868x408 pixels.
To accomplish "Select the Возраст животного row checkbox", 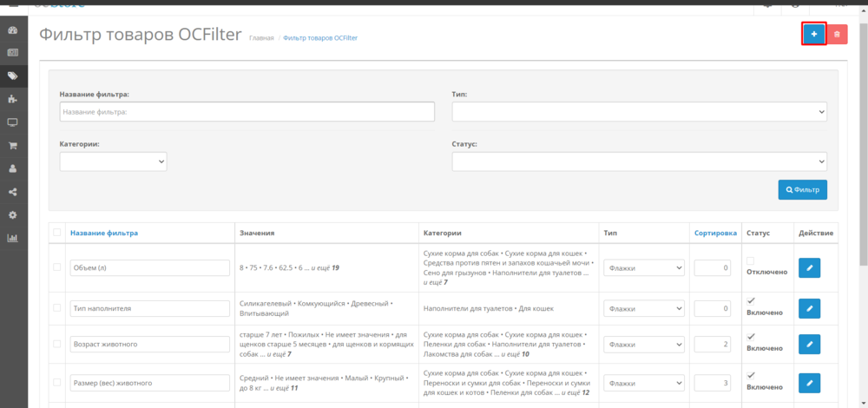I will pyautogui.click(x=57, y=344).
